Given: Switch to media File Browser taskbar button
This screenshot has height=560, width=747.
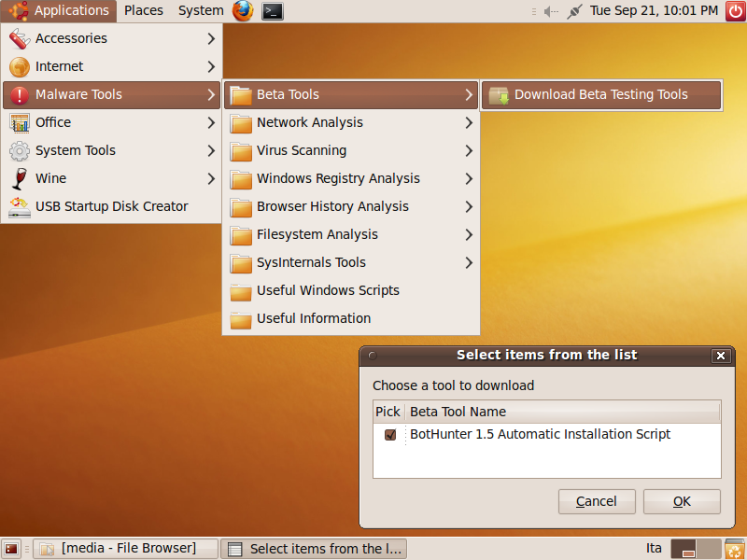Looking at the screenshot, I should point(125,549).
